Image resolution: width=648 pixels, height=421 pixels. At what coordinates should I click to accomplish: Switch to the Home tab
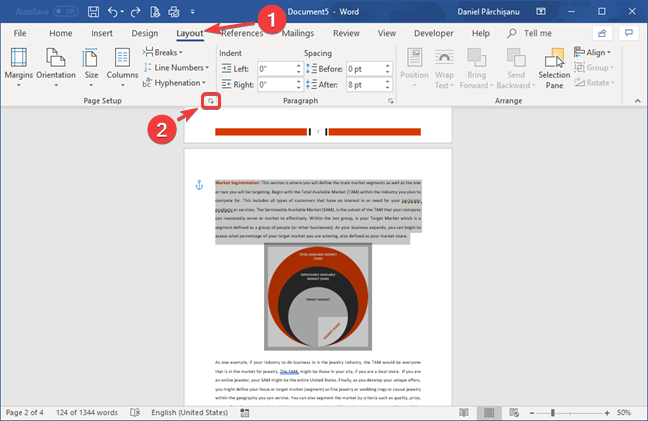click(61, 33)
